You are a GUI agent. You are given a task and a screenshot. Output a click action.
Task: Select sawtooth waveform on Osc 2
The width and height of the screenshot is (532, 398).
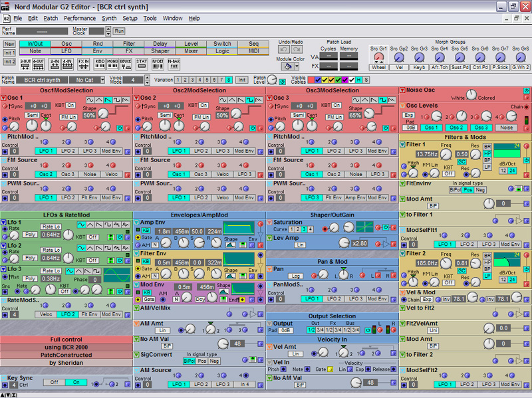point(241,100)
